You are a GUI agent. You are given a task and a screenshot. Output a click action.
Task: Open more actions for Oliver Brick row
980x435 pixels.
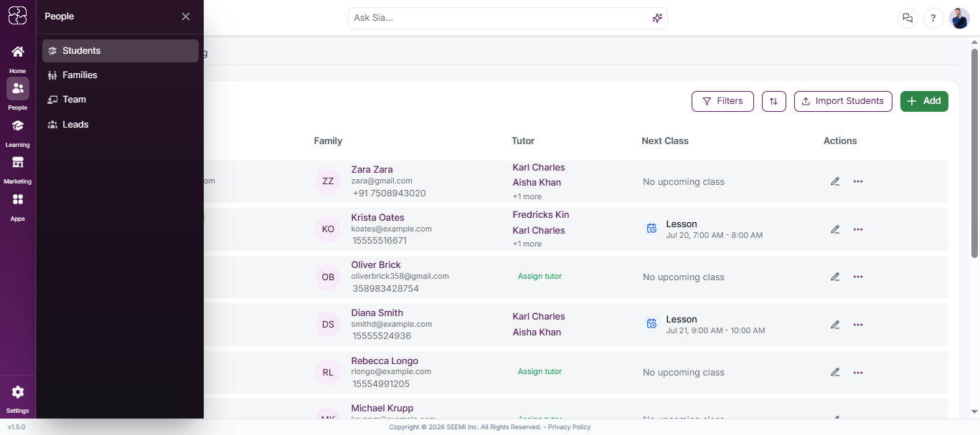coord(858,277)
